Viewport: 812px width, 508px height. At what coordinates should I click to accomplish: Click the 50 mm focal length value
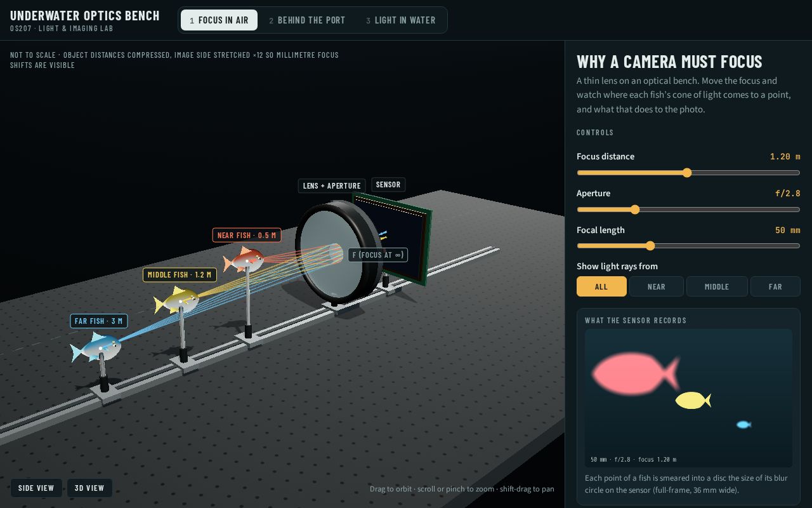[787, 230]
